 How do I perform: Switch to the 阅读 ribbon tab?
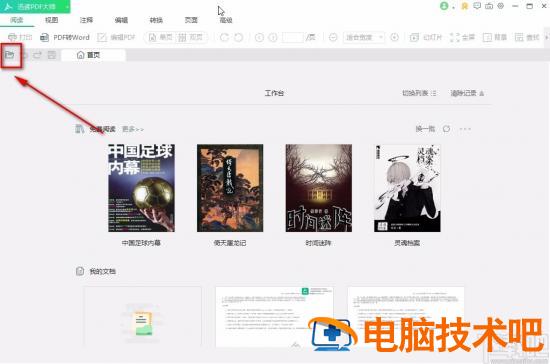click(x=17, y=20)
